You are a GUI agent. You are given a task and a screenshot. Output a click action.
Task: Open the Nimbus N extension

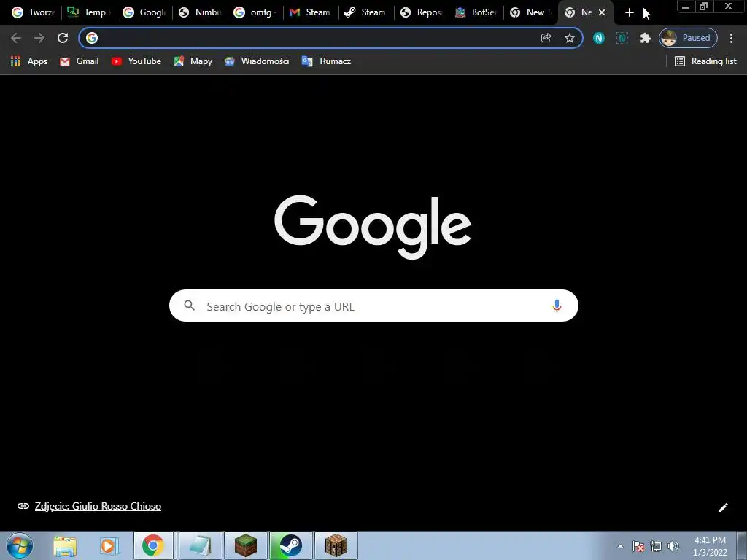(599, 38)
